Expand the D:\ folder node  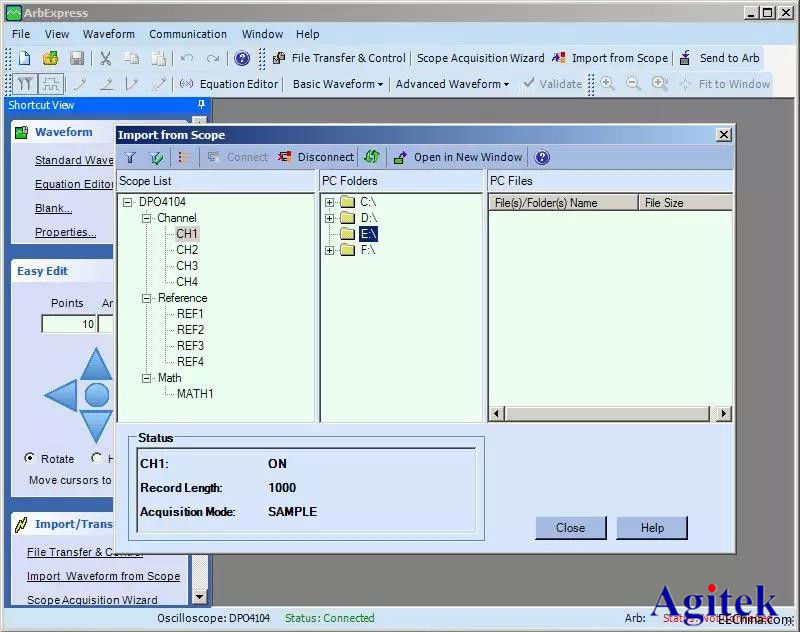pyautogui.click(x=330, y=218)
